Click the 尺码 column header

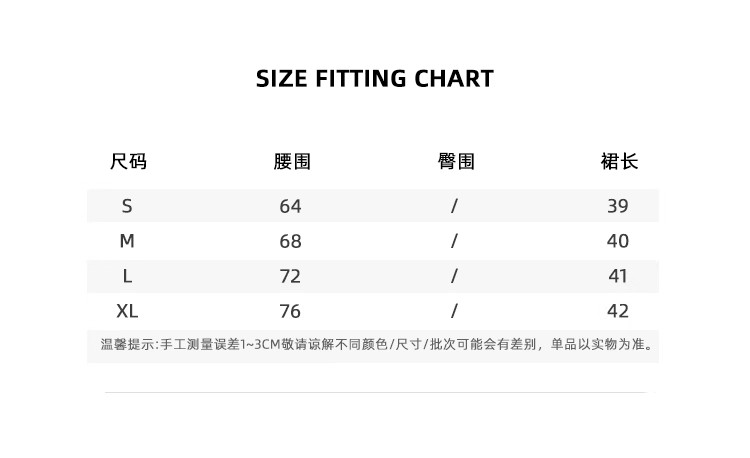(x=128, y=161)
